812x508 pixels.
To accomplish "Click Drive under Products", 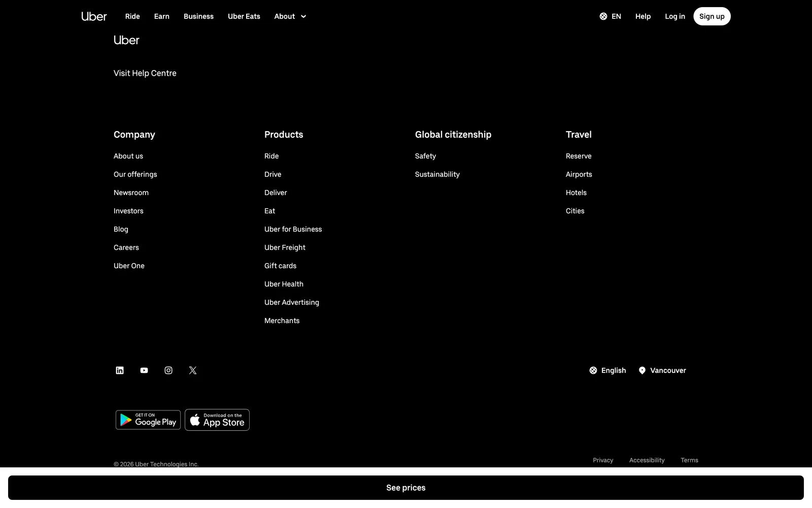I will coord(273,174).
